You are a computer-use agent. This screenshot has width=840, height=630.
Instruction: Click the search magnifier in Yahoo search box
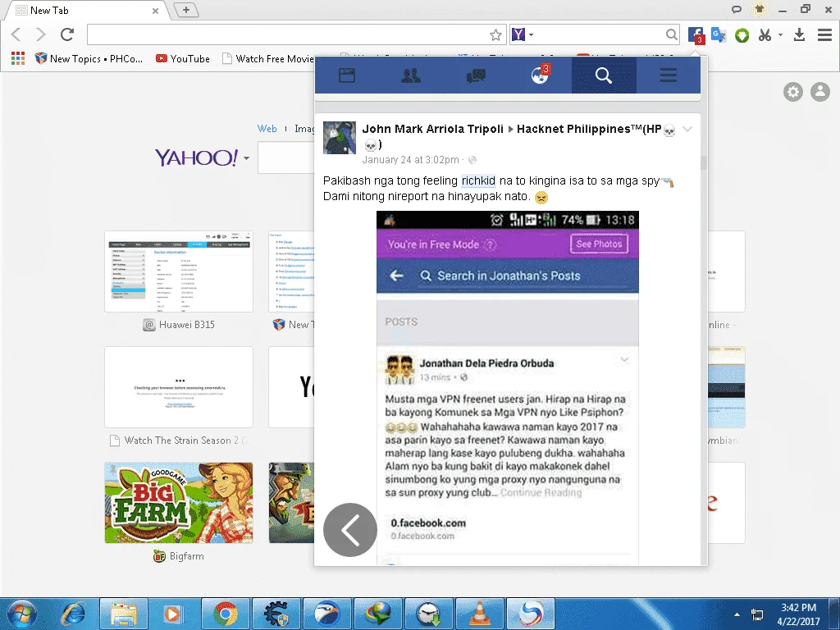click(671, 34)
